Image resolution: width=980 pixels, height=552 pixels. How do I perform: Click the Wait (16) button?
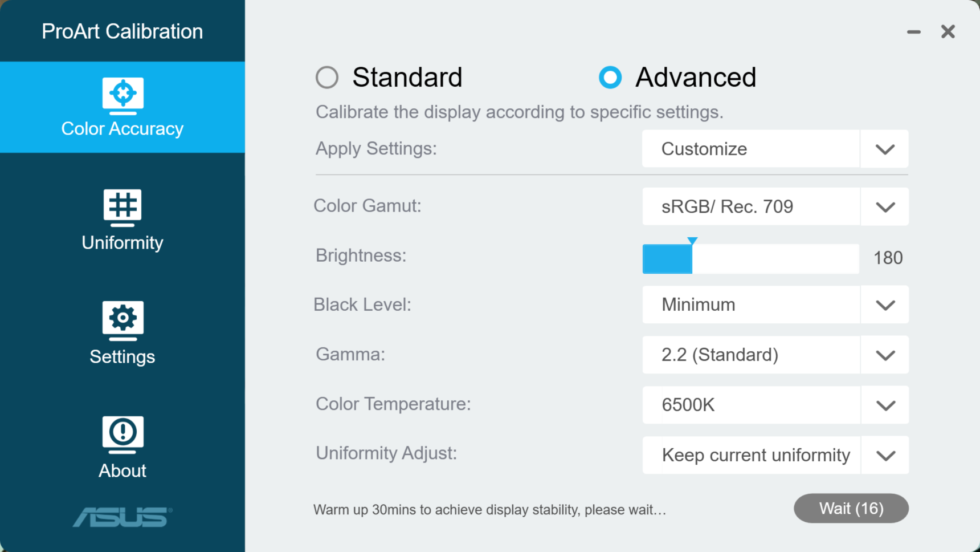coord(851,508)
